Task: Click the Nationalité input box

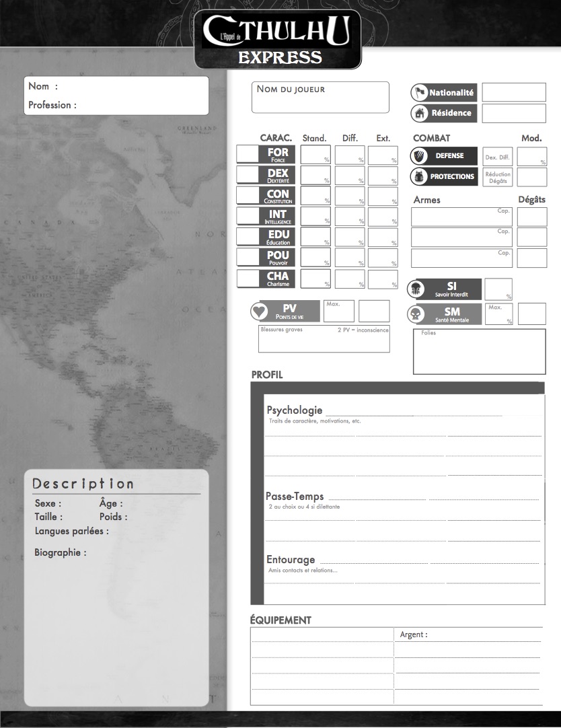Action: (514, 92)
